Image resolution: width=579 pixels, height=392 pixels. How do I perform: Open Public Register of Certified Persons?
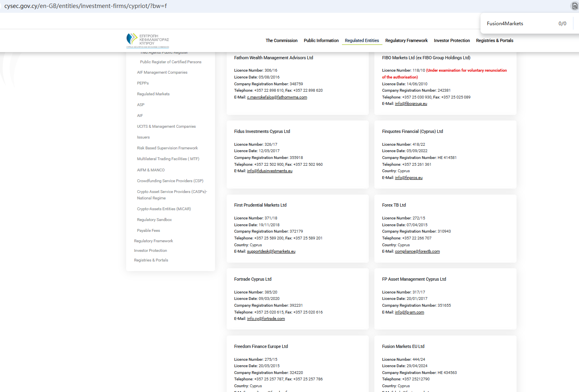click(x=171, y=62)
